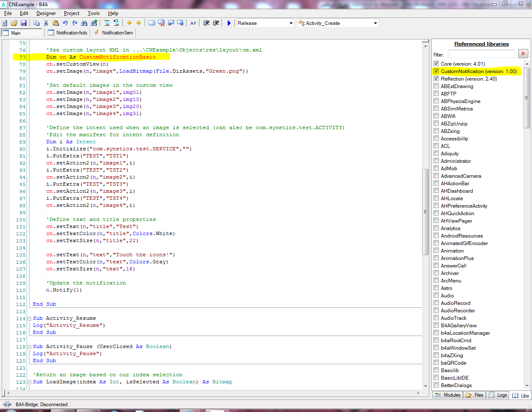Tick the AdMob library checkbox
Screen dimensions: 532x412
pos(436,168)
